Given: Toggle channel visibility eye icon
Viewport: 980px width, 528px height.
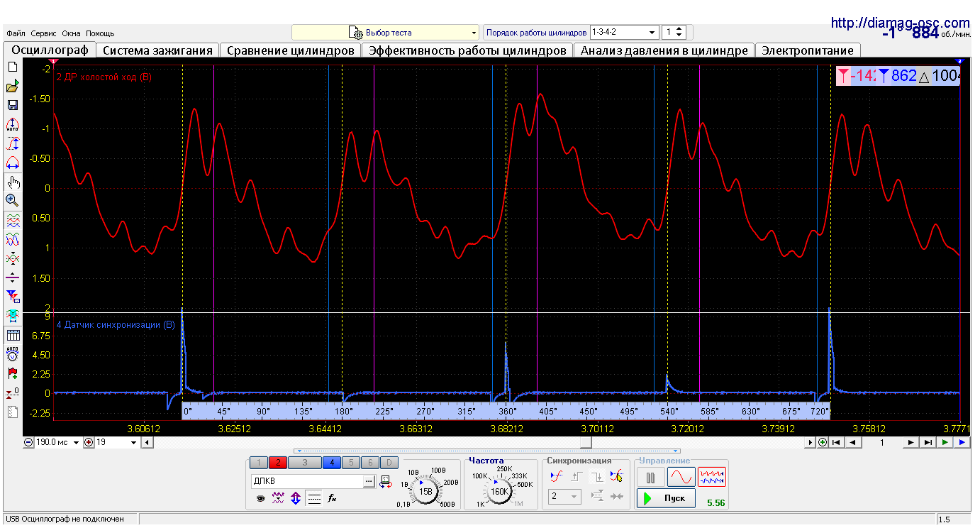Looking at the screenshot, I should point(260,498).
